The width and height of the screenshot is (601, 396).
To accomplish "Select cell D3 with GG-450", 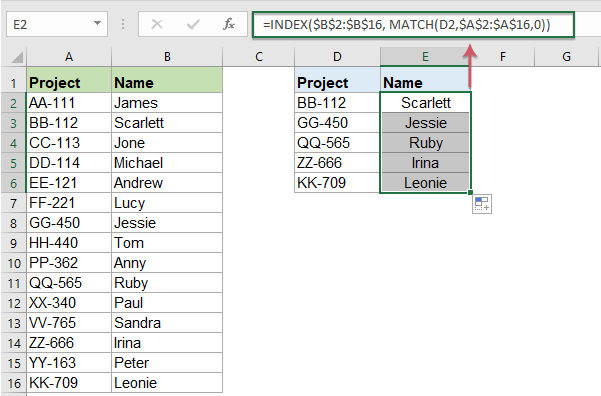I will coord(337,123).
